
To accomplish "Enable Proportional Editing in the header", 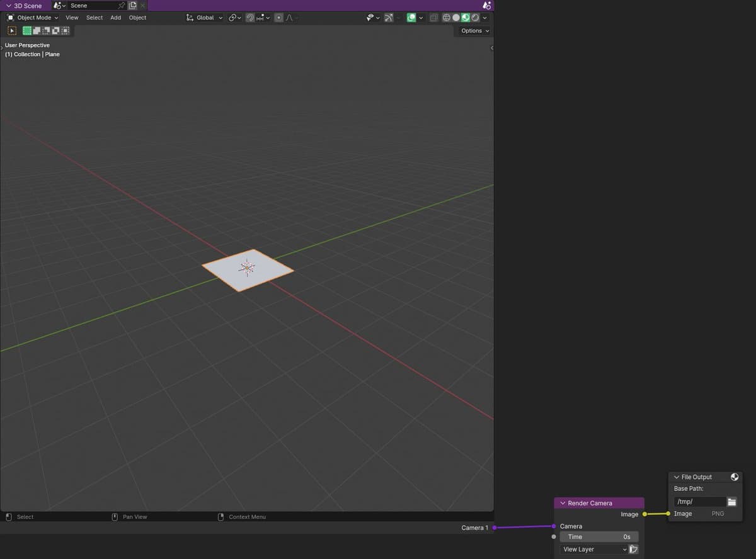I will 278,18.
